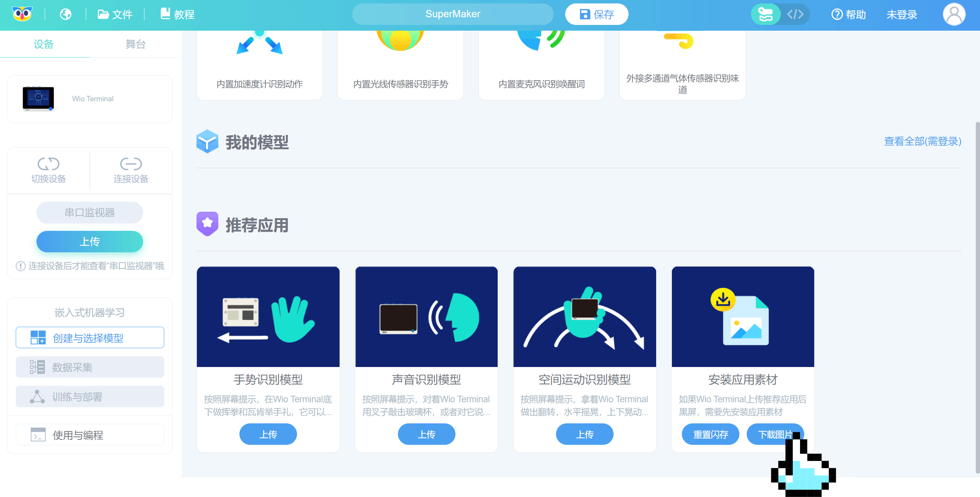Select 创建与选择模型 step
Image resolution: width=980 pixels, height=497 pixels.
(x=90, y=337)
